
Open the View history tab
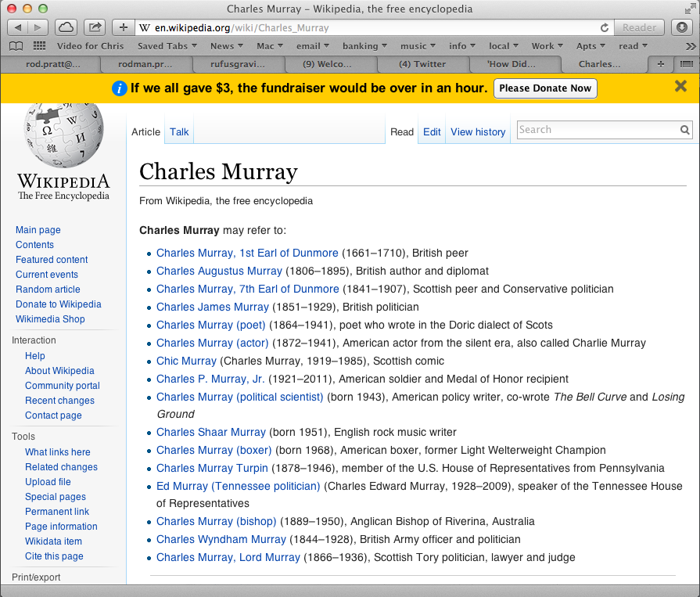478,132
